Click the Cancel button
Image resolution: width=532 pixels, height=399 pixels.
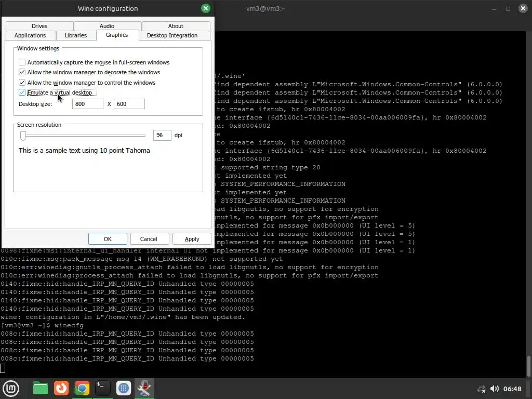click(x=149, y=239)
